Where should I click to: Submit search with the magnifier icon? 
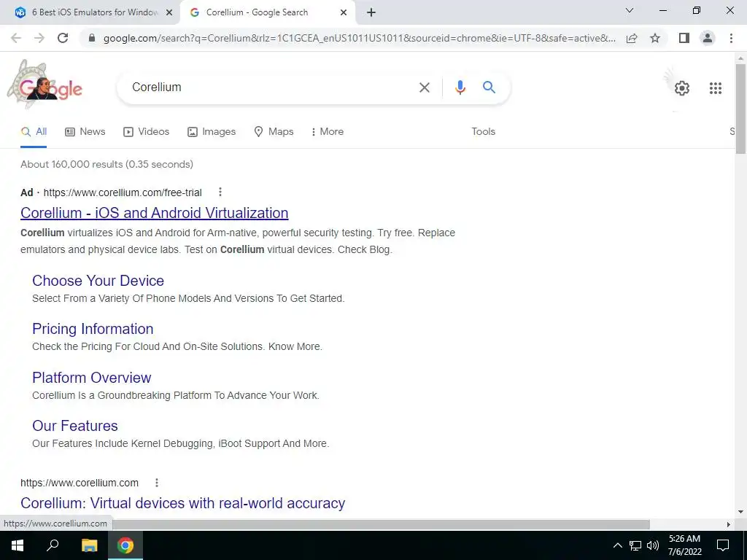point(489,87)
